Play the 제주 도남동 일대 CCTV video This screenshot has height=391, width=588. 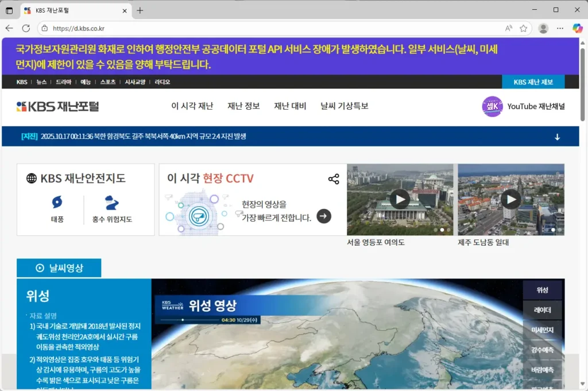tap(511, 199)
